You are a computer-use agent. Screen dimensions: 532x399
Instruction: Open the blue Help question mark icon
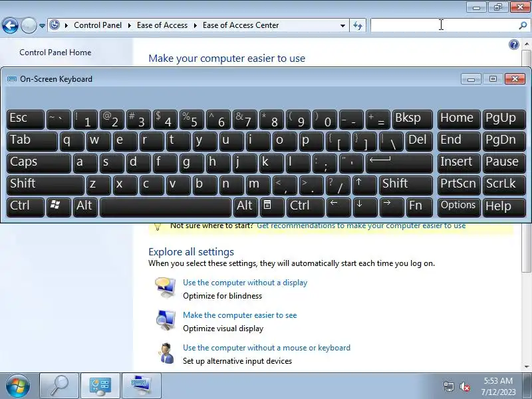(514, 45)
